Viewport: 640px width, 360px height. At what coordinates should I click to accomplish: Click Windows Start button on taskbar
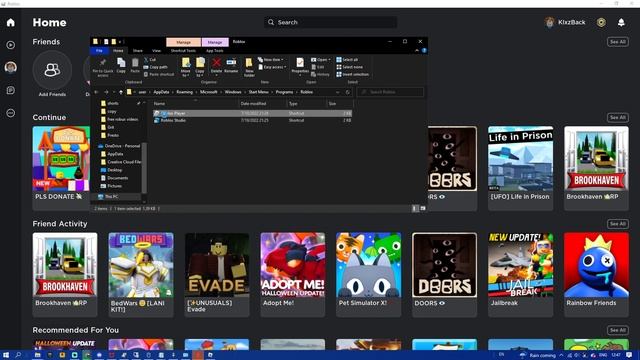pos(6,355)
